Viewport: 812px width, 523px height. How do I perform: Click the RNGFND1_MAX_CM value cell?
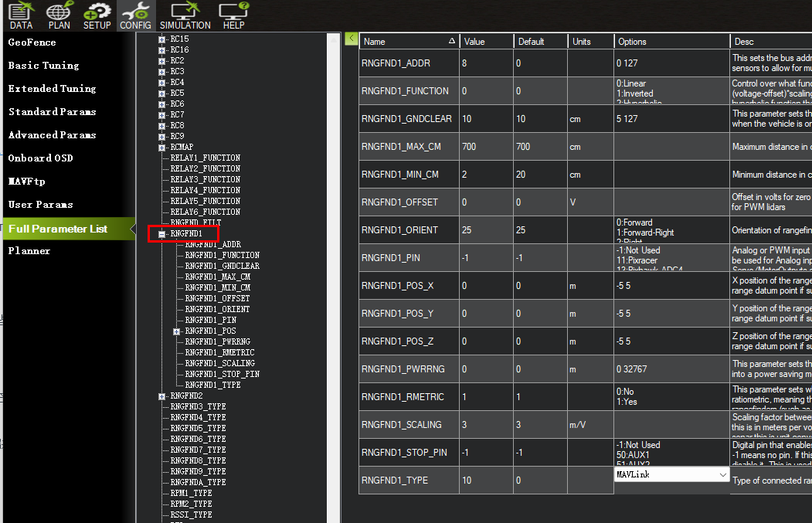click(486, 147)
